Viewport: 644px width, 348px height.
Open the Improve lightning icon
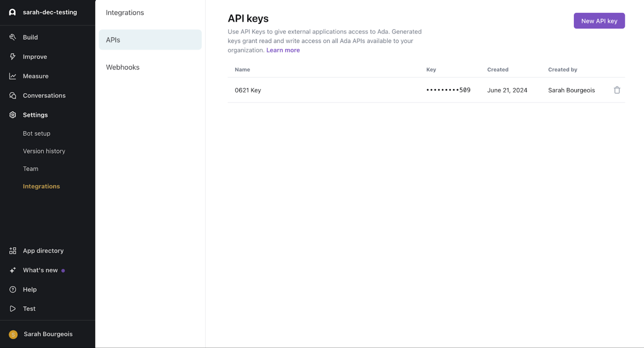coord(13,57)
